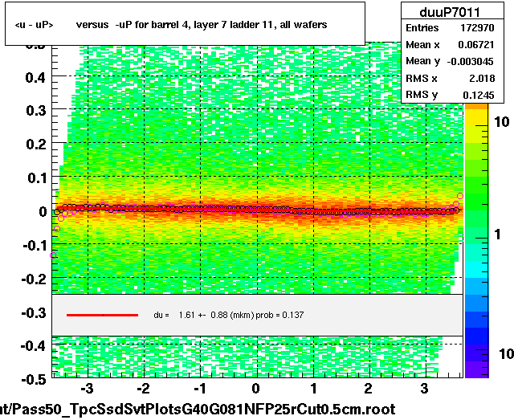Click the y-axis label 0.1
The width and height of the screenshot is (514, 420).
pos(35,178)
